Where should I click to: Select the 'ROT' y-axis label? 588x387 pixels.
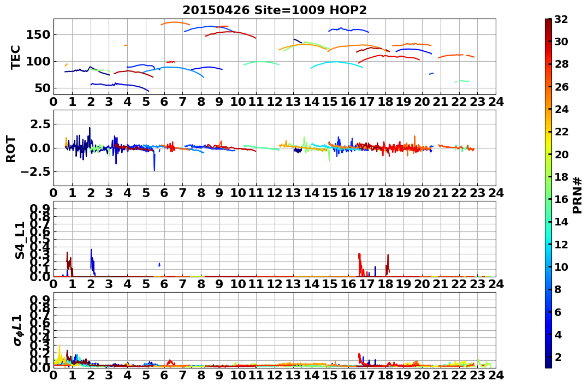pyautogui.click(x=11, y=149)
